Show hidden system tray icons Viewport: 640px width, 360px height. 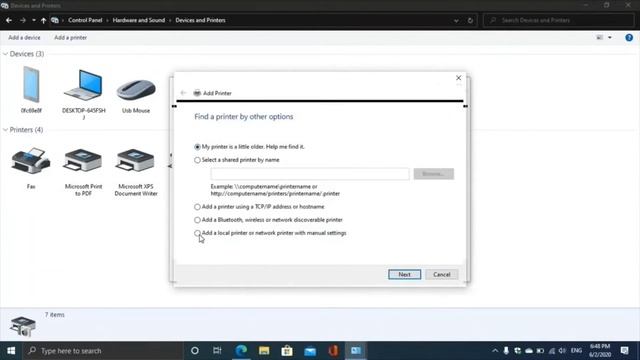(495, 351)
